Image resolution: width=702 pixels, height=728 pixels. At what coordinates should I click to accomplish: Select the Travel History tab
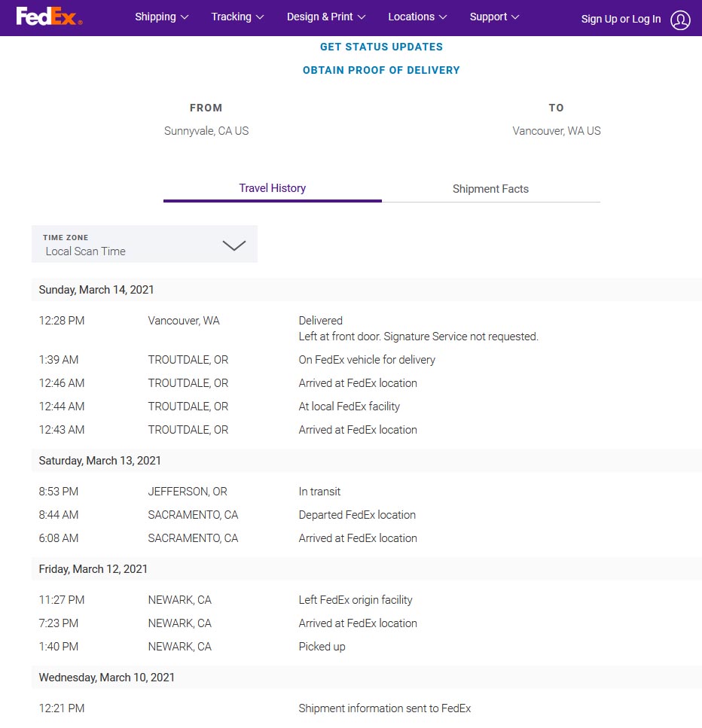coord(272,188)
